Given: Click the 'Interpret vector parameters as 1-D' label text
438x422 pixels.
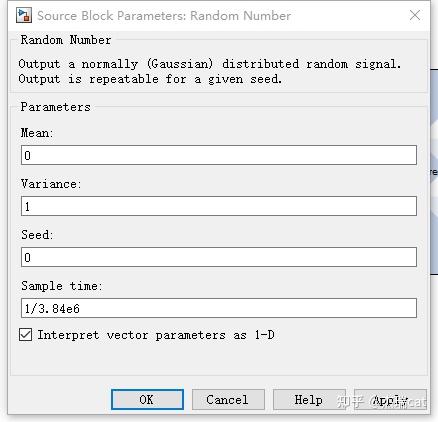Looking at the screenshot, I should [156, 335].
